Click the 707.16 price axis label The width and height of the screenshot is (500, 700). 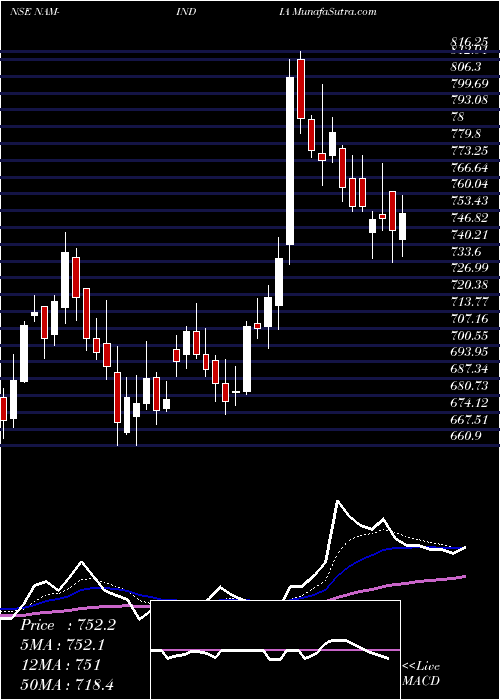pos(470,318)
